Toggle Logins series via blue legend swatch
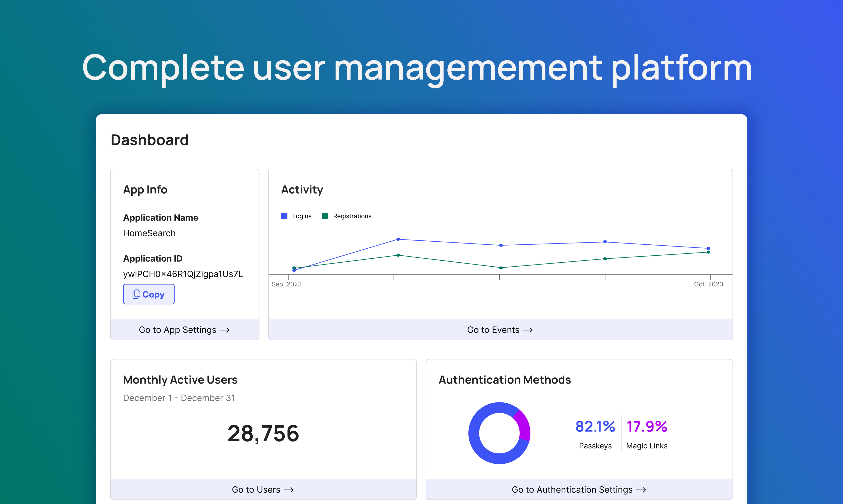This screenshot has width=843, height=504. (x=284, y=216)
